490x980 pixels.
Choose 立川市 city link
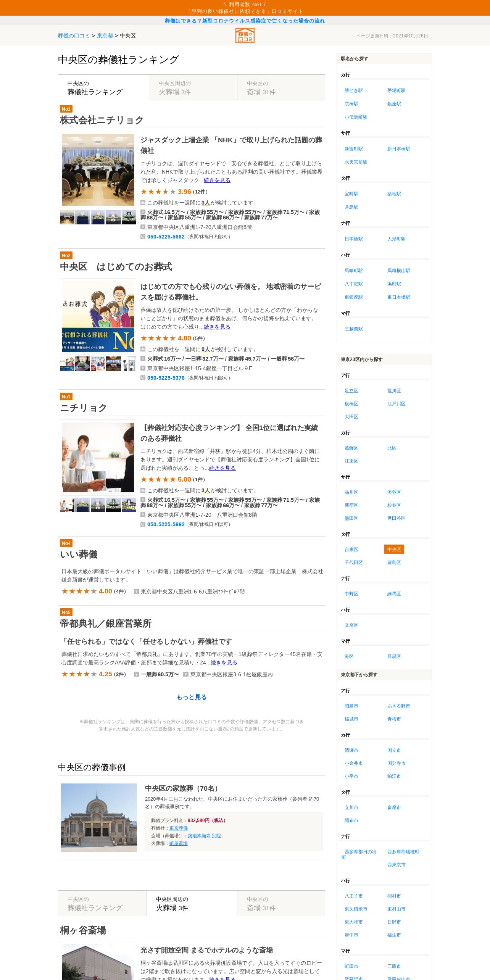coord(351,808)
